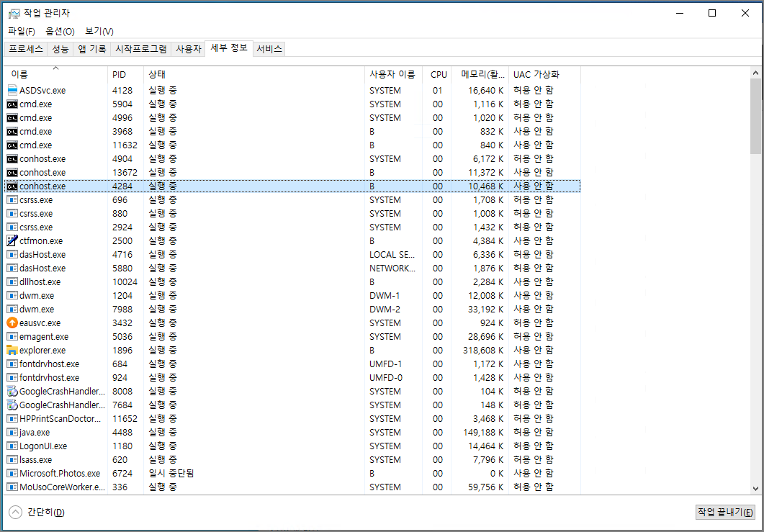Open the 보기(V) menu
Image resolution: width=764 pixels, height=532 pixels.
coord(99,31)
